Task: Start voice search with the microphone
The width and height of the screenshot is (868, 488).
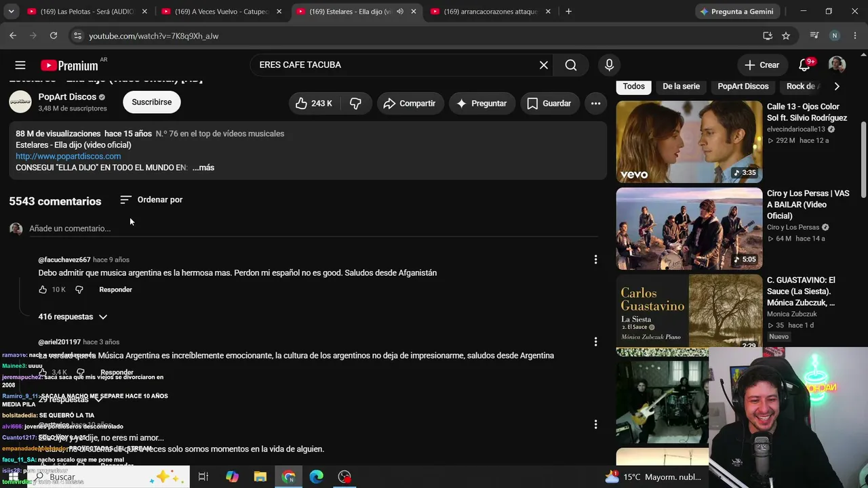Action: [x=609, y=65]
